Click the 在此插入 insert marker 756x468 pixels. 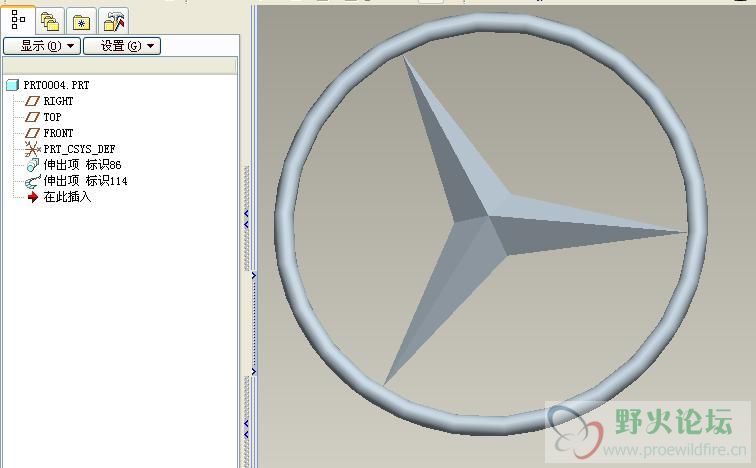click(x=67, y=197)
